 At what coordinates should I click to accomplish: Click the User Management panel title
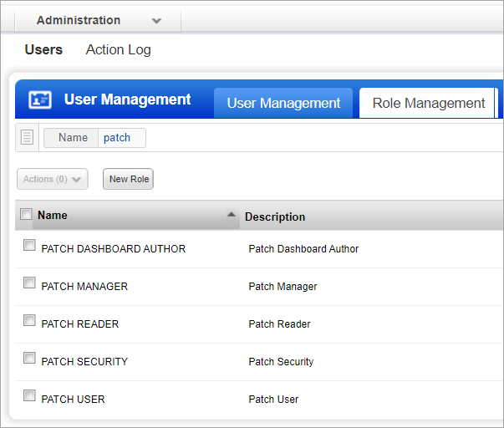[127, 99]
